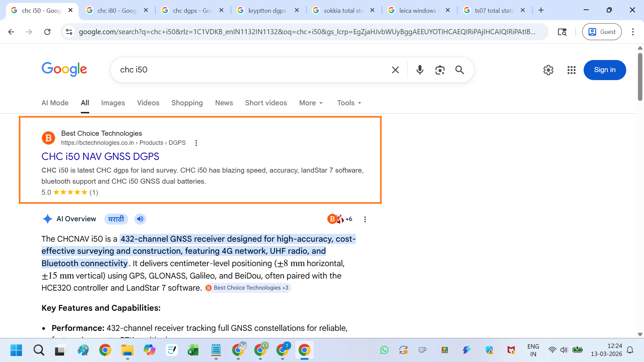Open CHC i50 NAV GNSS DGPS link
The image size is (644, 362).
pyautogui.click(x=100, y=156)
